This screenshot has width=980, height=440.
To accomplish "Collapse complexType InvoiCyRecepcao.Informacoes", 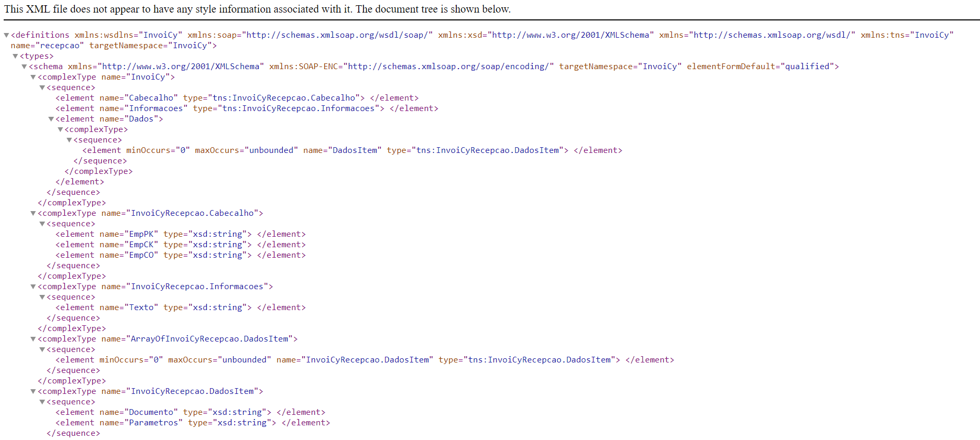I will pos(33,287).
